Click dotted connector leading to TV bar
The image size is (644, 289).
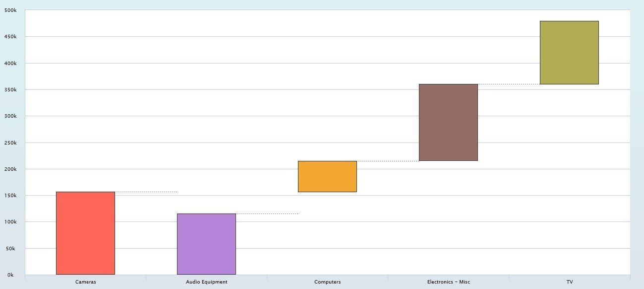(509, 84)
